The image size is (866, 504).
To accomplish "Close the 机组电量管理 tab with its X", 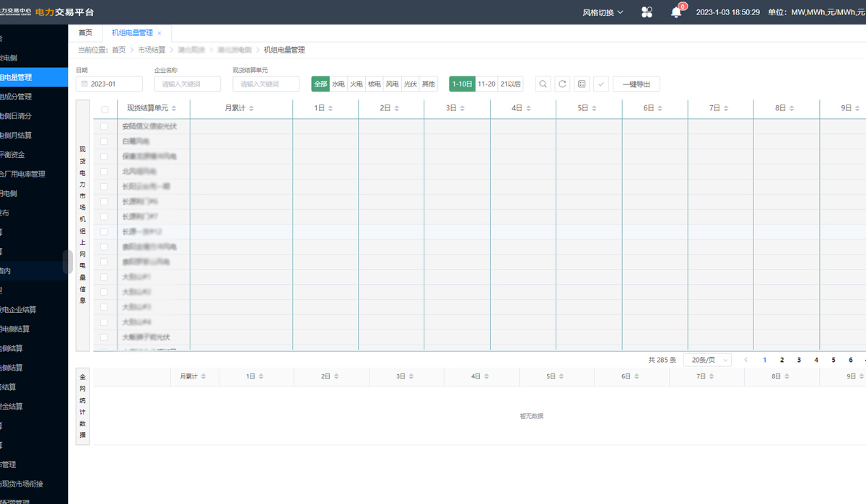I will tap(159, 33).
